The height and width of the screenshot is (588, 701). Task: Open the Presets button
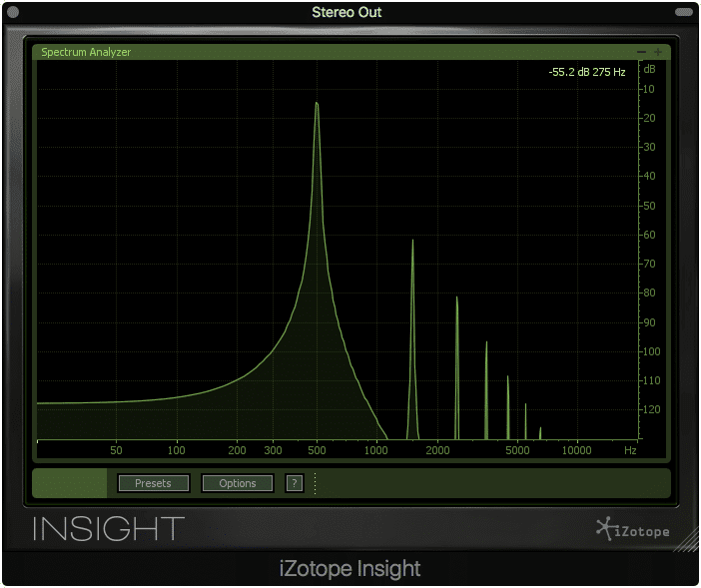click(x=154, y=483)
